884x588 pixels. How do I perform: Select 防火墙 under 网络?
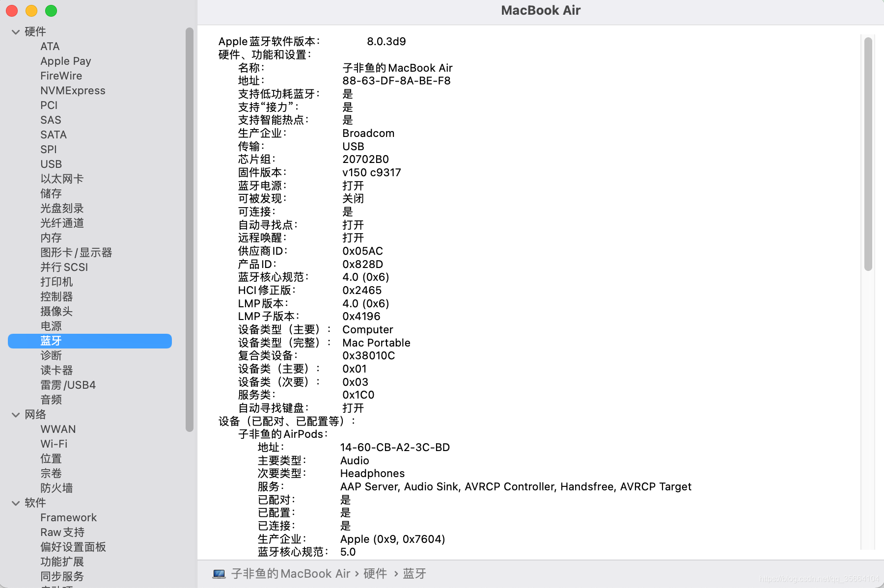click(x=56, y=488)
